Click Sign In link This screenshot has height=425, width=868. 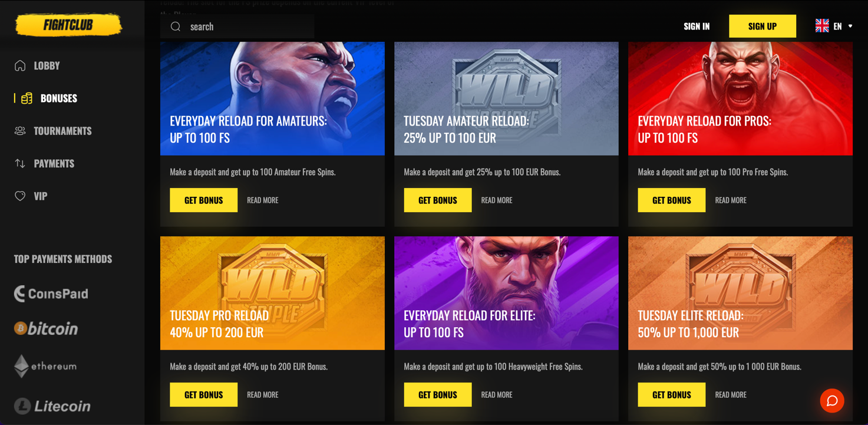click(x=697, y=27)
